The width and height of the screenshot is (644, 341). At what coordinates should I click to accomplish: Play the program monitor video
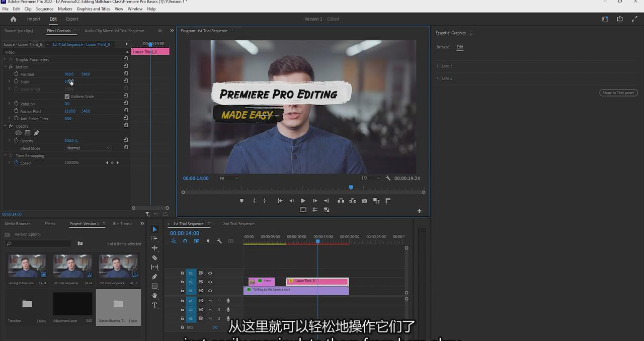(303, 201)
